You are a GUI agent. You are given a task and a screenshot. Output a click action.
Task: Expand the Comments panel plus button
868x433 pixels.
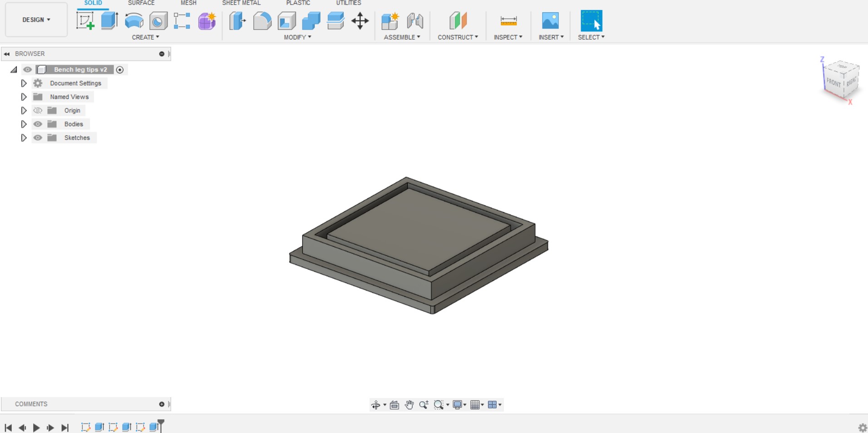point(162,404)
